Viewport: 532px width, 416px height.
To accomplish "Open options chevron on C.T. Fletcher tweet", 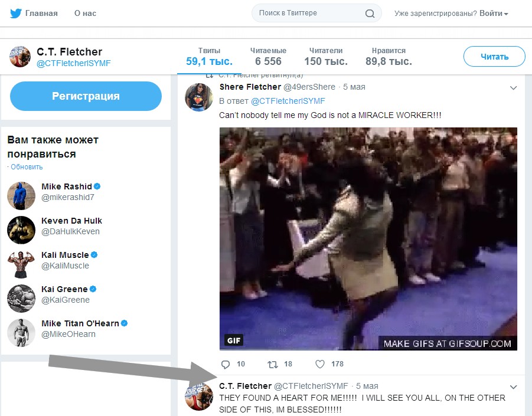I will click(x=513, y=387).
